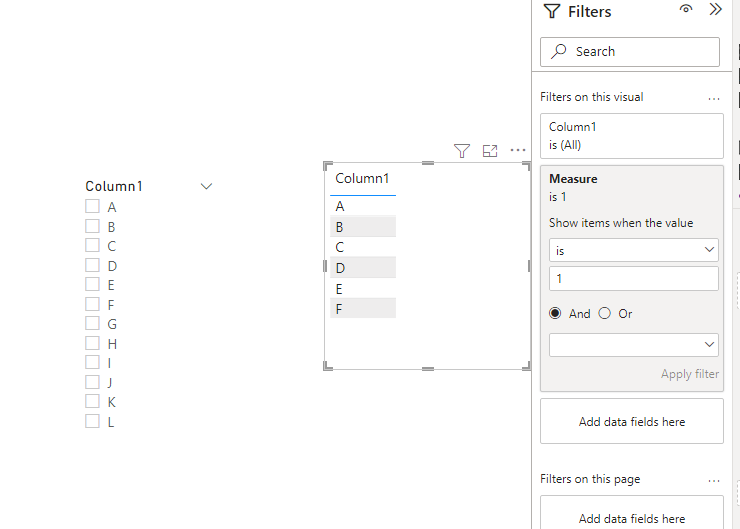Open focus mode for the table visual

(x=490, y=151)
